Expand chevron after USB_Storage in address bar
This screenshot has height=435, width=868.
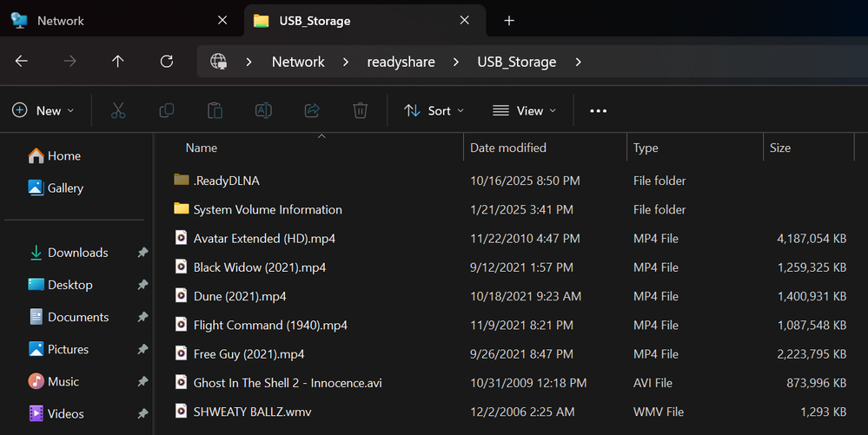pyautogui.click(x=579, y=62)
